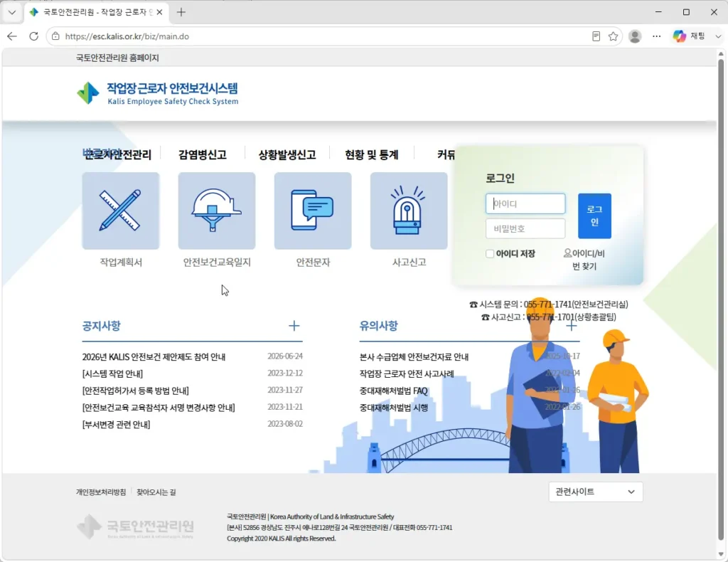Open notice [안전보건교육 교육참석자 서명 변경사항 안내]

click(159, 408)
